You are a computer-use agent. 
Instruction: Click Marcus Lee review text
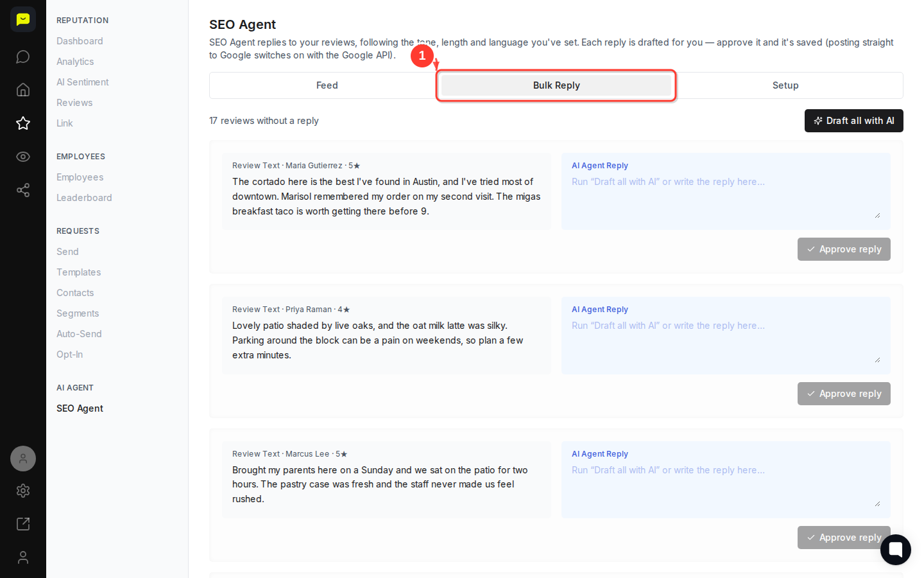point(380,484)
